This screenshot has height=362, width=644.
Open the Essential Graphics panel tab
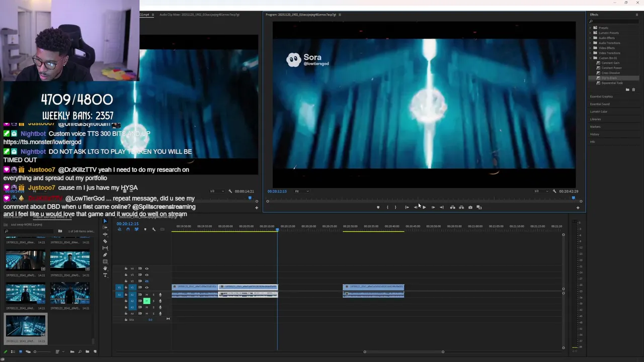(x=601, y=97)
